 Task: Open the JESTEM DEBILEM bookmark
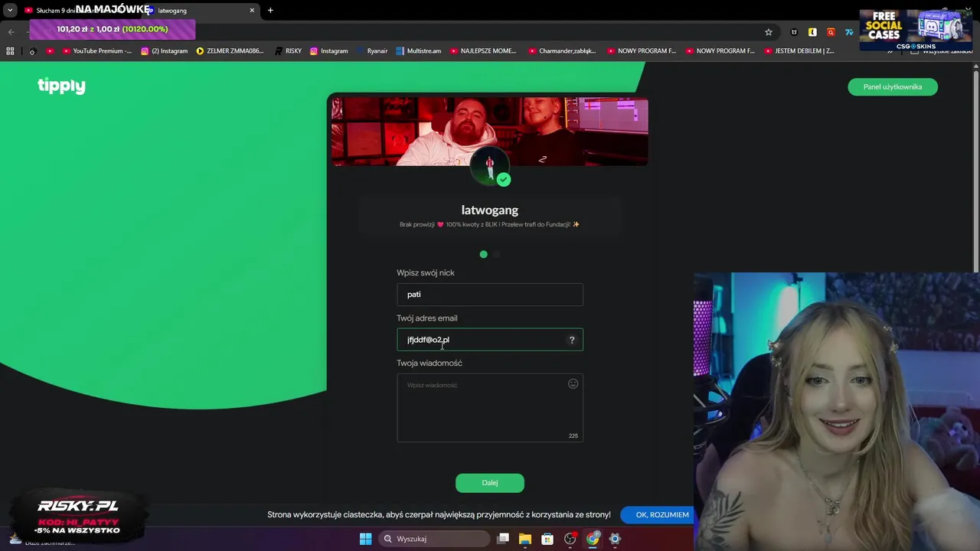click(x=799, y=51)
